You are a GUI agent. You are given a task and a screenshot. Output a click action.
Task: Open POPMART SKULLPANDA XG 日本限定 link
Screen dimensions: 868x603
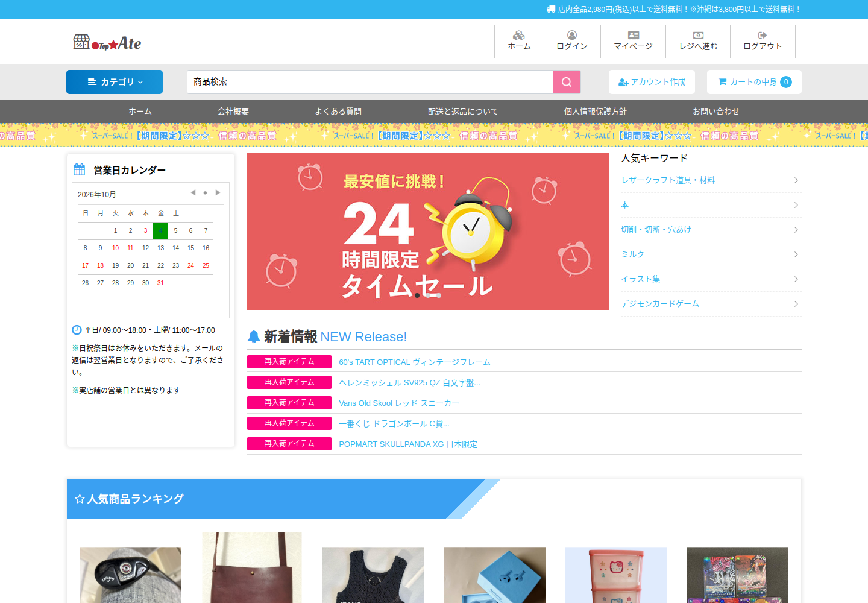point(408,444)
